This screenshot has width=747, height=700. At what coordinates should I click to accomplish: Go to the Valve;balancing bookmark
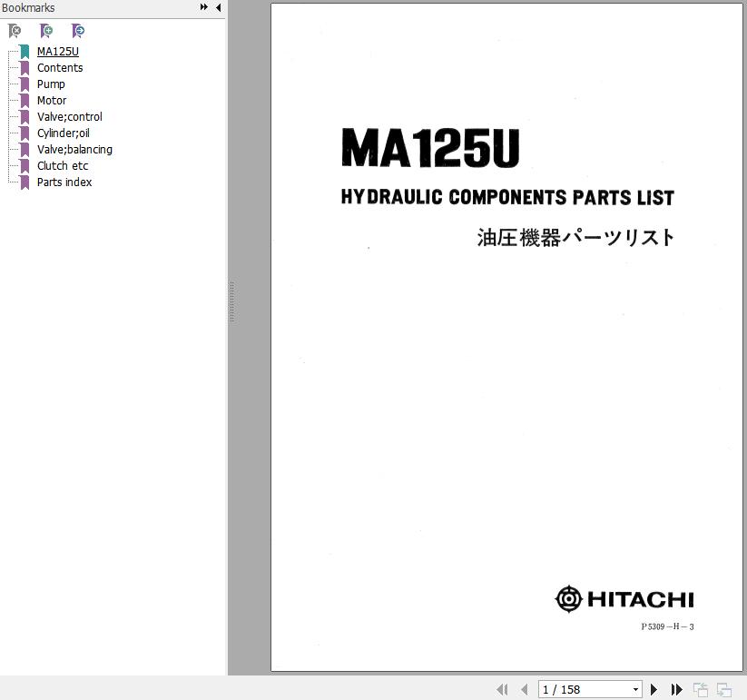[74, 149]
